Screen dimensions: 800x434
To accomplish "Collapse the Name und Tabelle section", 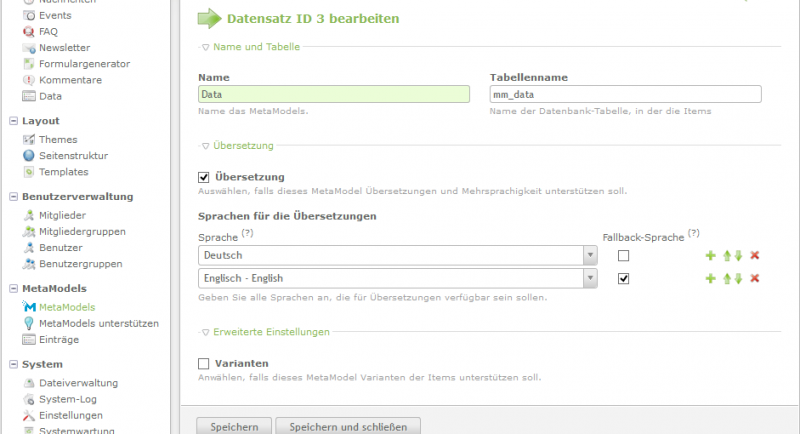I will click(246, 46).
